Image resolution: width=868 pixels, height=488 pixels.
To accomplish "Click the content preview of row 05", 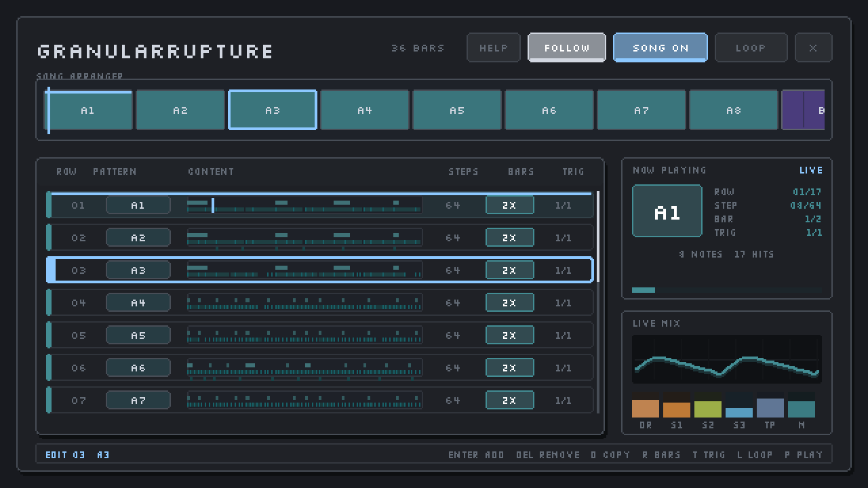I will click(304, 335).
